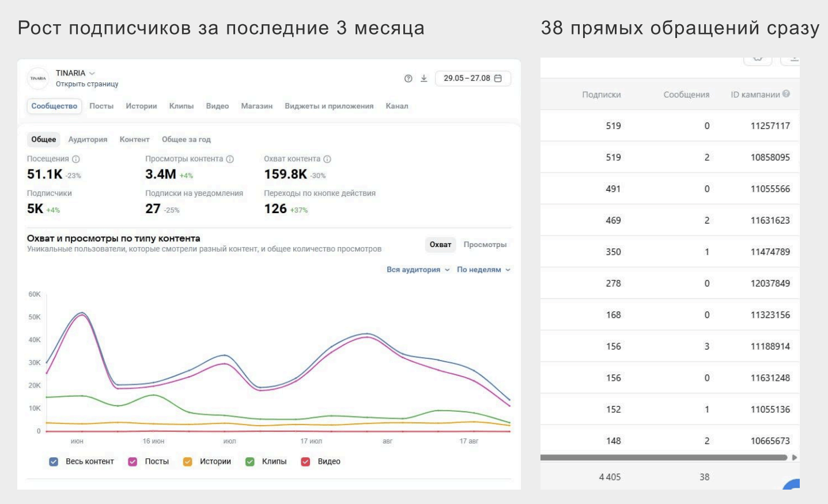This screenshot has width=828, height=504.
Task: Click campaign ID 11055566
Action: coord(770,189)
